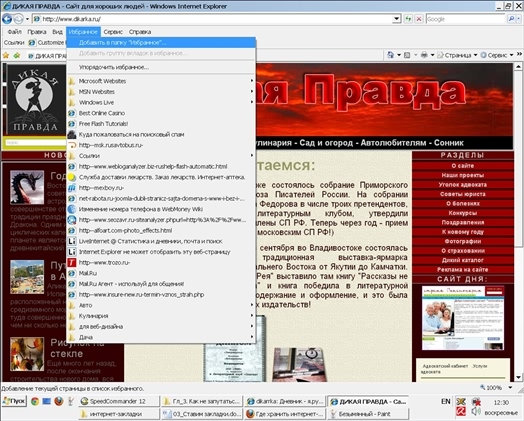Image resolution: width=524 pixels, height=421 pixels.
Task: Choose Добавить в папку "Избранное"...
Action: pos(161,43)
